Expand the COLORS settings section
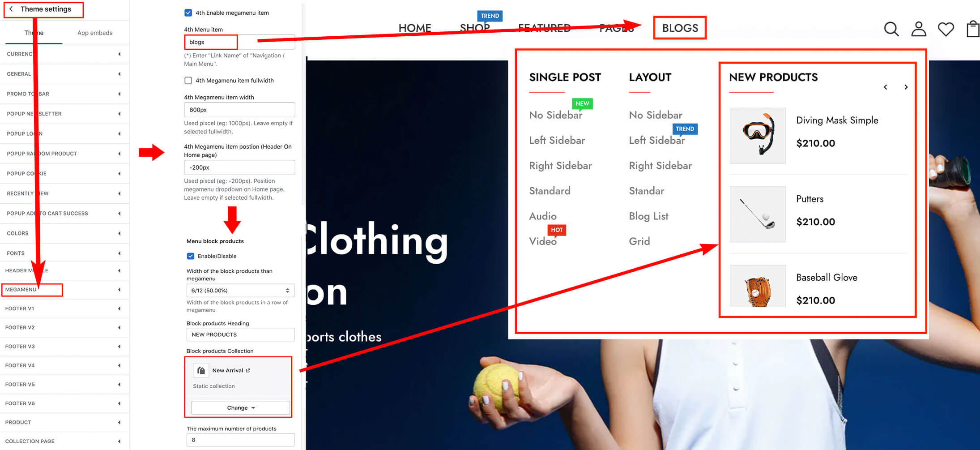Screen dimensions: 980x450 [x=64, y=233]
